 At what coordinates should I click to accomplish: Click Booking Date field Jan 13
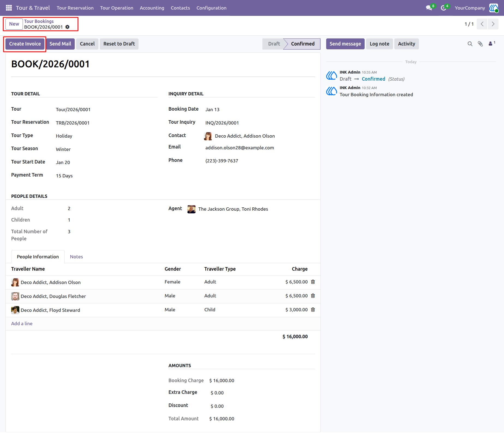click(x=212, y=110)
